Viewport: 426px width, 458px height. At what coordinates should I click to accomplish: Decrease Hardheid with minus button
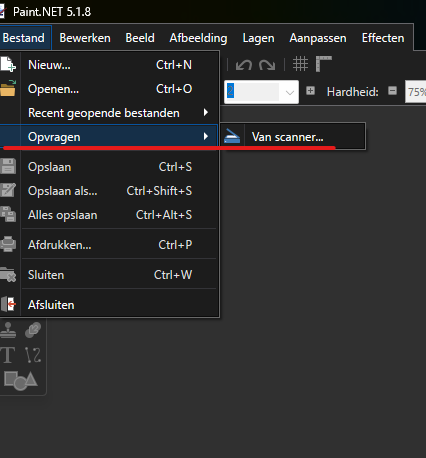[x=392, y=91]
